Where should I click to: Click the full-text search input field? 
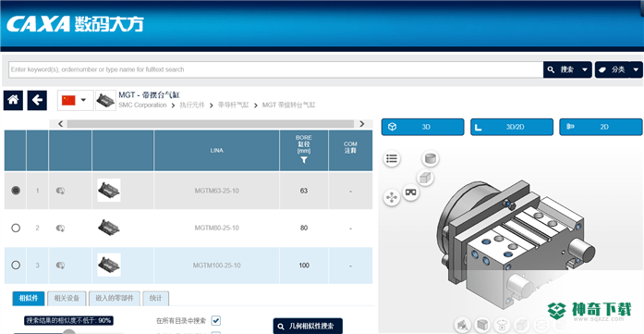[x=276, y=70]
